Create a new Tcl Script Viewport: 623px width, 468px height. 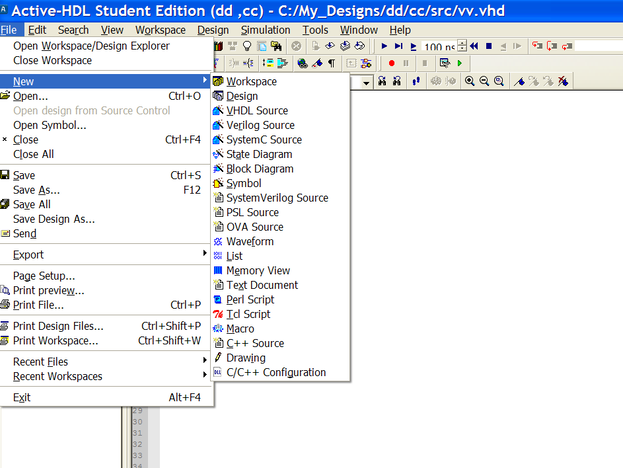281,314
